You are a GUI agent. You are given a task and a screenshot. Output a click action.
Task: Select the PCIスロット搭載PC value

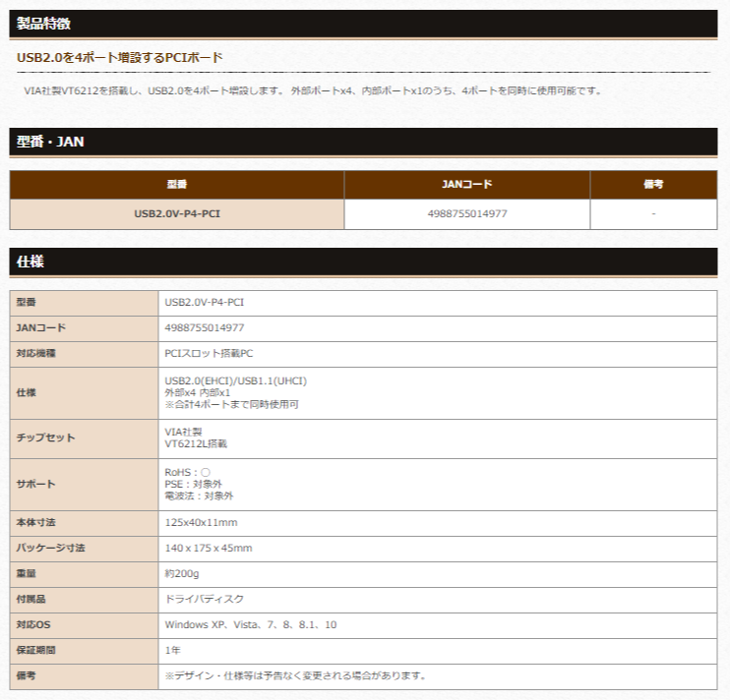pos(209,353)
